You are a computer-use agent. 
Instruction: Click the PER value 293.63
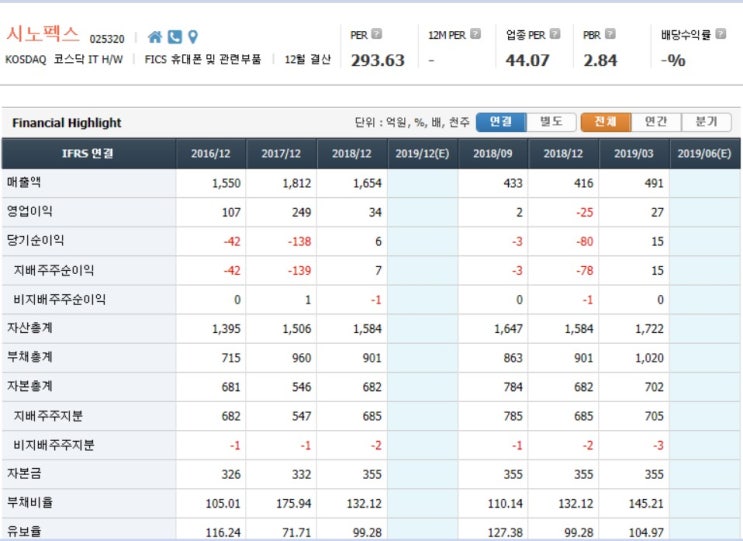[378, 61]
